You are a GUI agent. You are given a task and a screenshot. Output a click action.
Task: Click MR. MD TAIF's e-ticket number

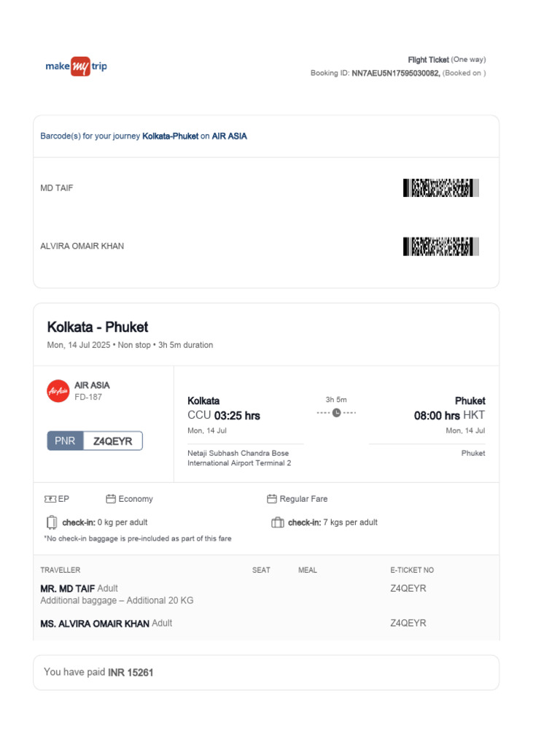[x=408, y=588]
